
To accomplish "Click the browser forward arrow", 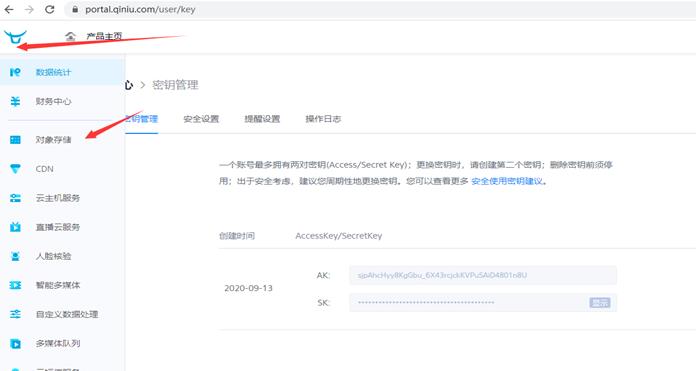I will (x=29, y=9).
